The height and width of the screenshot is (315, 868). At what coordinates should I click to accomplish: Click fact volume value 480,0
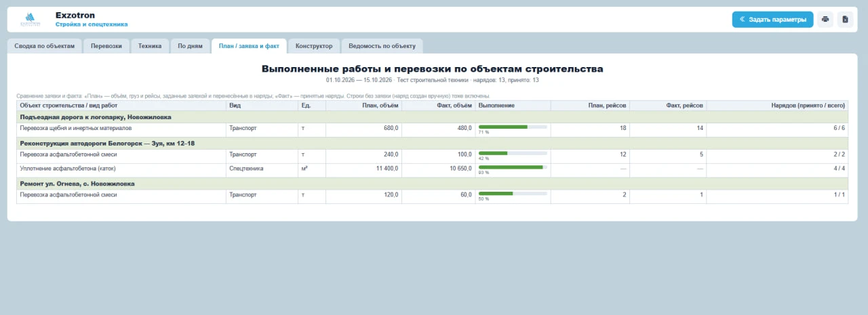pos(465,127)
